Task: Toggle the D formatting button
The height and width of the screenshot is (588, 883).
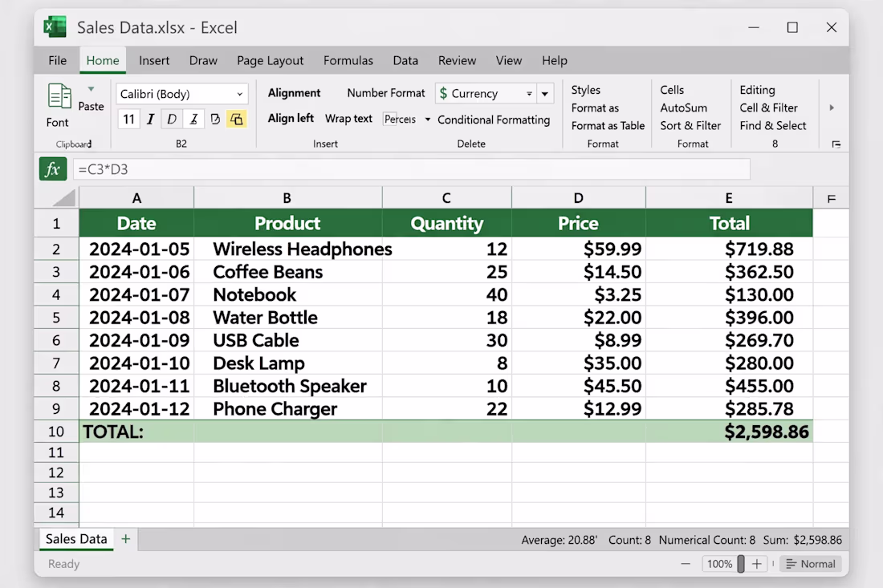Action: coord(172,120)
